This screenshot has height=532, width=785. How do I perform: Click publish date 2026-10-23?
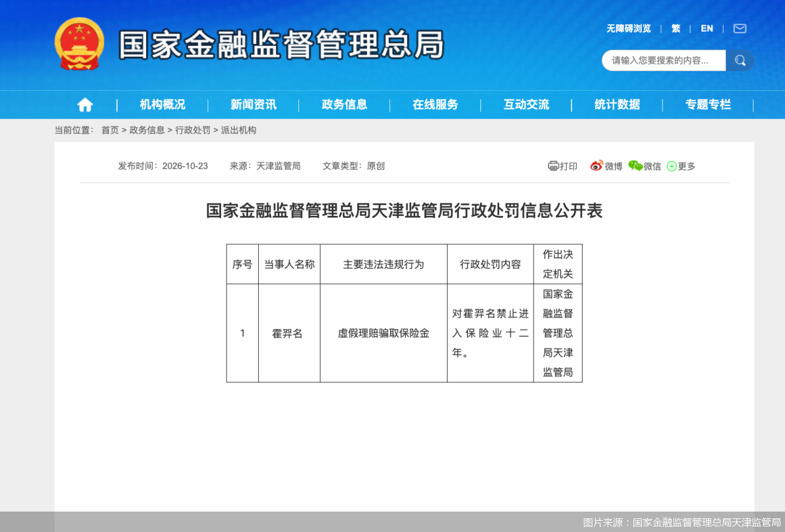(x=185, y=166)
